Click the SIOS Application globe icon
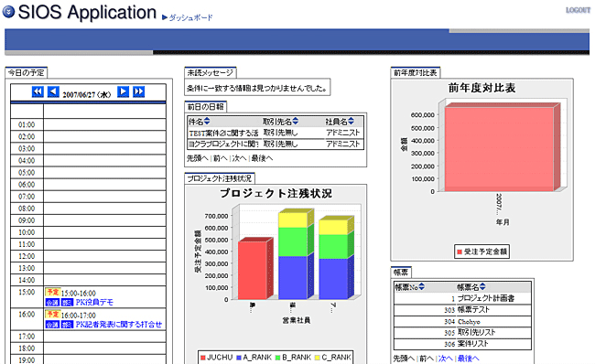This screenshot has height=364, width=595. pos(9,12)
